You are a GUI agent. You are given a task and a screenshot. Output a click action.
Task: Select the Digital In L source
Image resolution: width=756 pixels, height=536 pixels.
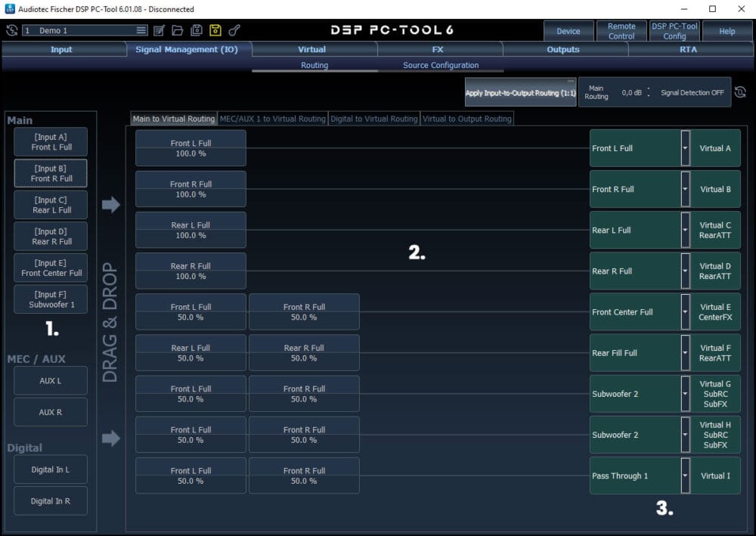coord(51,469)
